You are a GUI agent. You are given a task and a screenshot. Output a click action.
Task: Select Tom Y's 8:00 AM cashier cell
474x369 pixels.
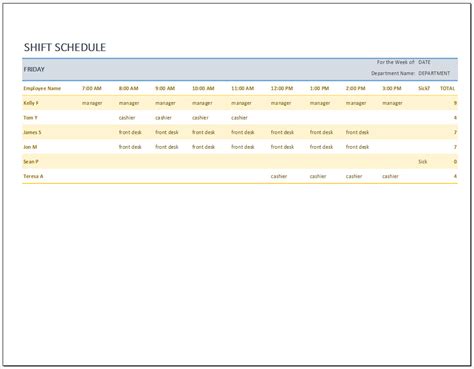tap(127, 118)
